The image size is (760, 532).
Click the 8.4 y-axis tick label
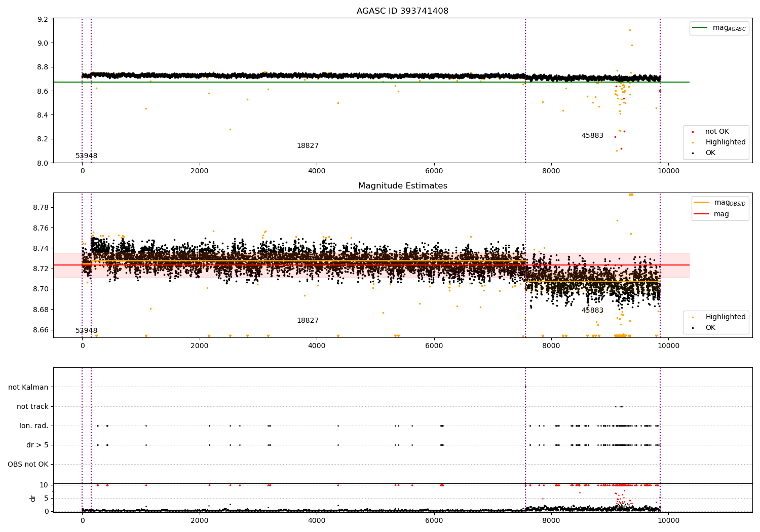click(x=43, y=115)
